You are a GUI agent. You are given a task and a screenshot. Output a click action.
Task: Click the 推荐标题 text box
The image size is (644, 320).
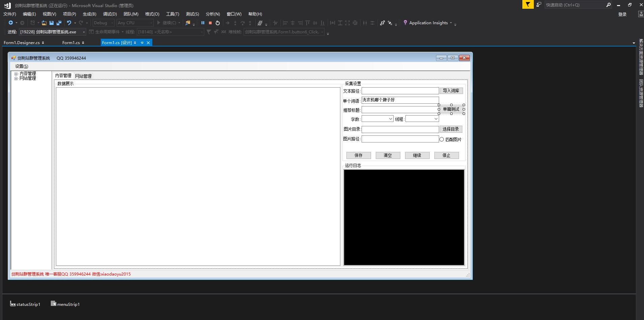pyautogui.click(x=400, y=109)
